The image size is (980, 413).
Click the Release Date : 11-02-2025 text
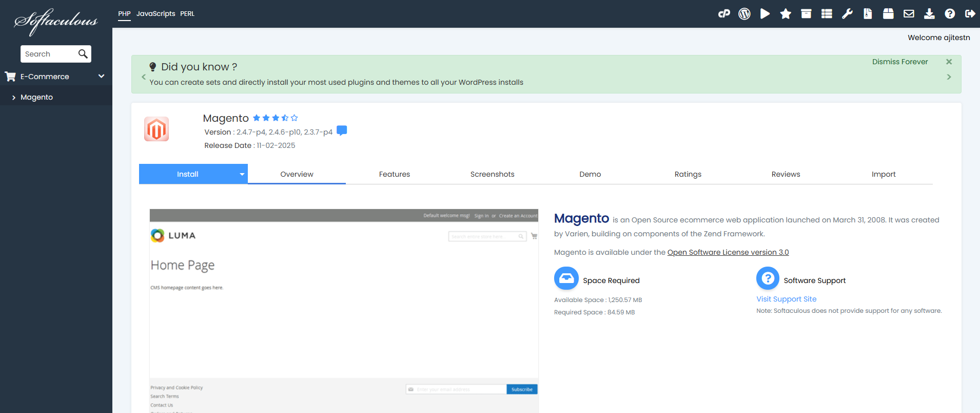pos(250,145)
